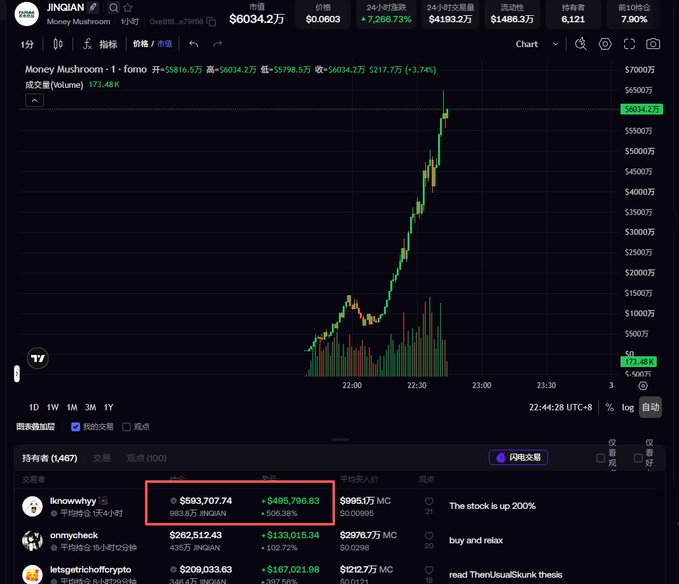679x584 pixels.
Task: Open the time axis settings icon
Action: coord(643,386)
